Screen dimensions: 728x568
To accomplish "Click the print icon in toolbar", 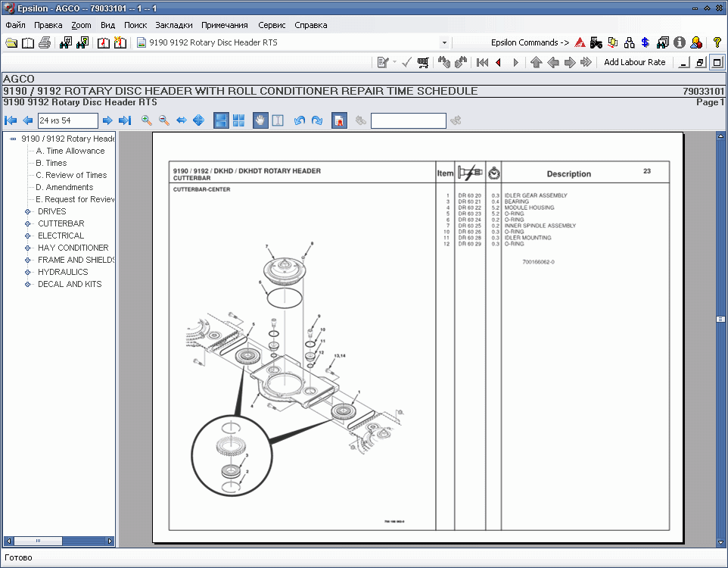I will (45, 42).
